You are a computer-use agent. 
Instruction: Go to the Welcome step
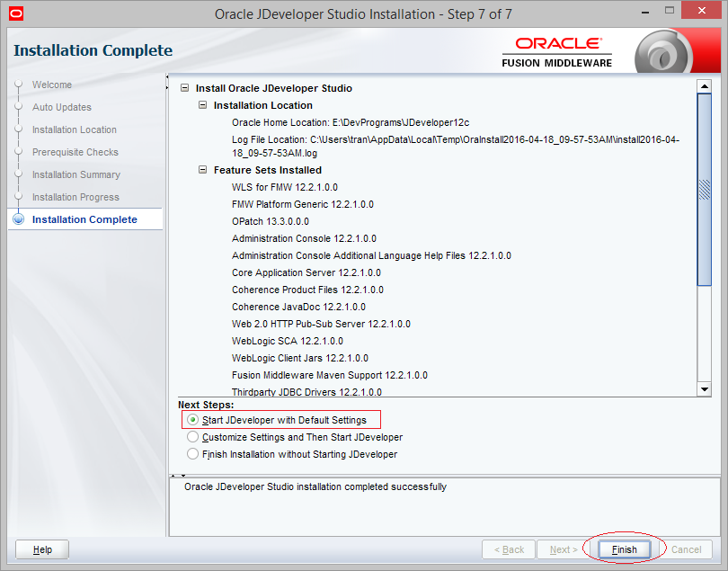coord(52,85)
